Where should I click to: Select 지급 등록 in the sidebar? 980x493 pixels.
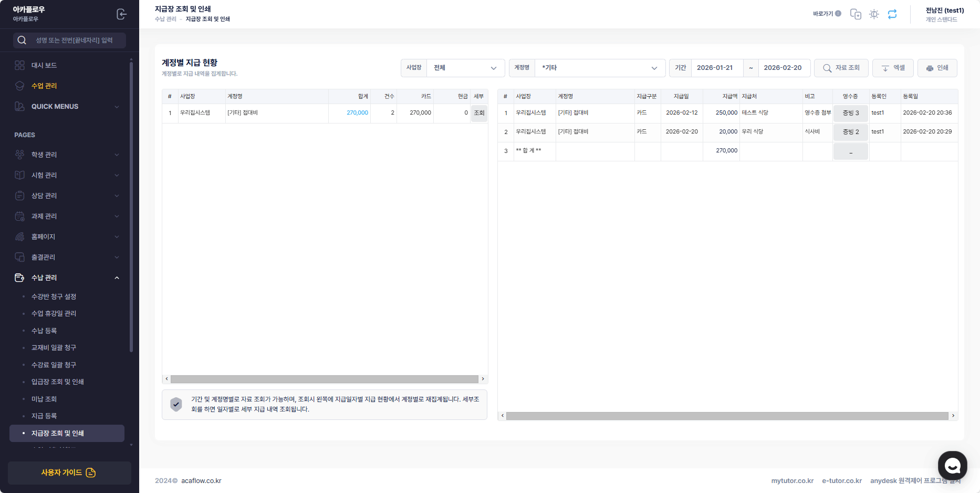pyautogui.click(x=44, y=416)
